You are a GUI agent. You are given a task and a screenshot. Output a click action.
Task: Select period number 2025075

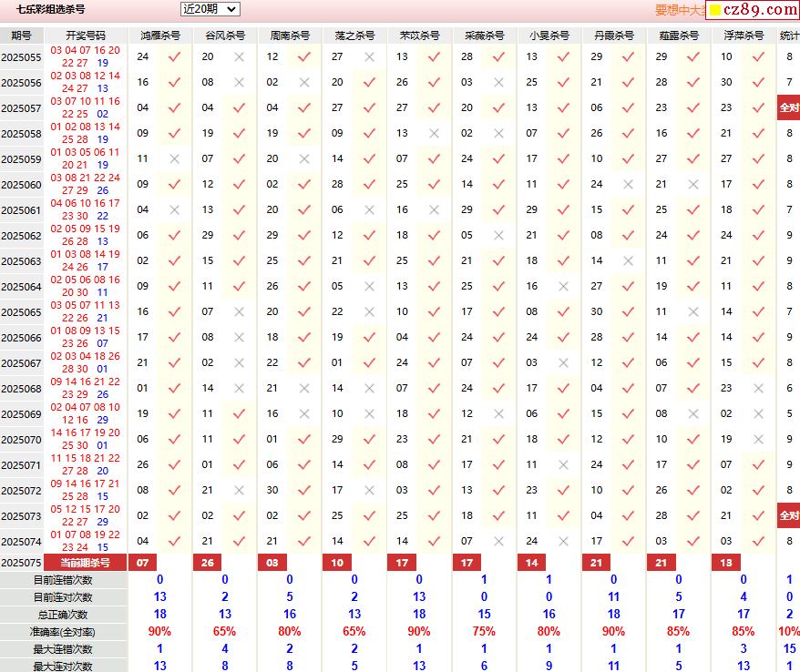pos(22,563)
